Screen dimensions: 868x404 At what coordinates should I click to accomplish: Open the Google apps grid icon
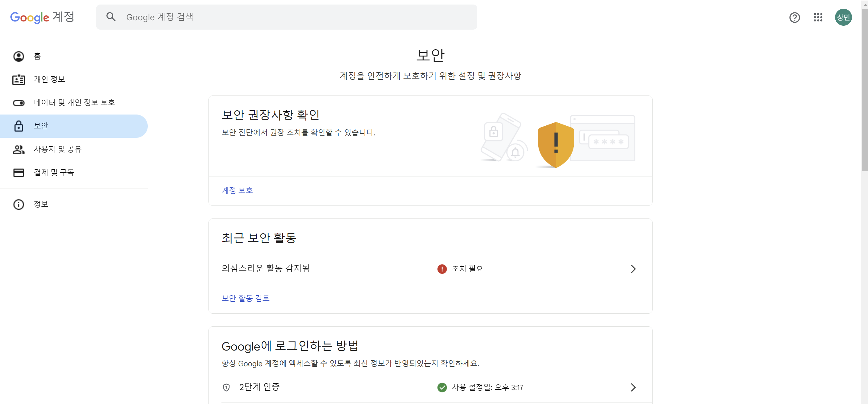818,17
